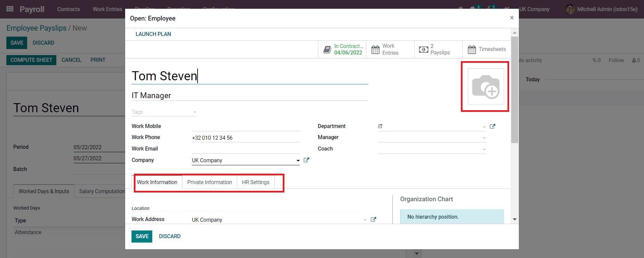Open the Coach dropdown
Screen dimensions: 644x258
tap(484, 149)
